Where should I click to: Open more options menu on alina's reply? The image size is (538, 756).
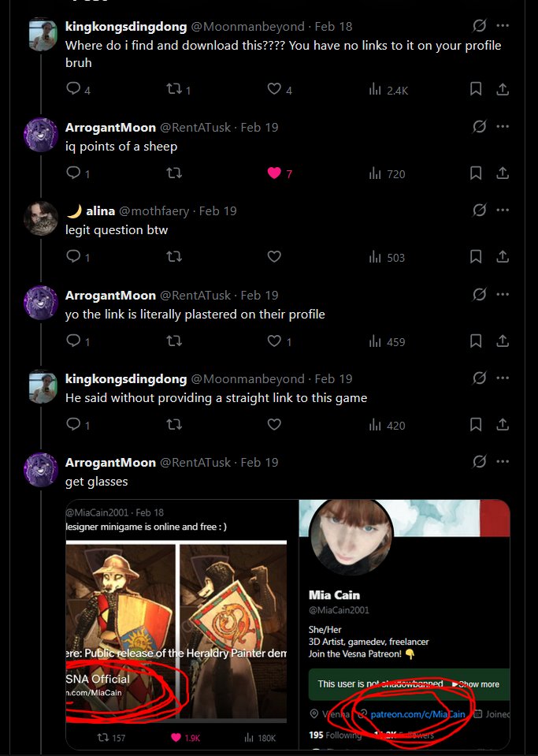click(x=503, y=210)
